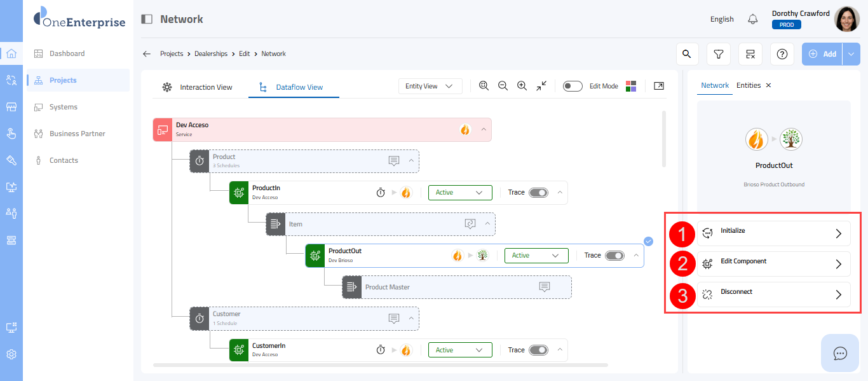Open ProductOut Active status dropdown
Screen dimensions: 868x381
pos(536,255)
